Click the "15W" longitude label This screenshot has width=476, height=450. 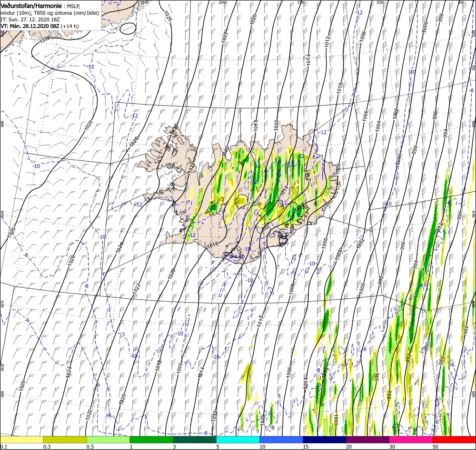tap(301, 2)
